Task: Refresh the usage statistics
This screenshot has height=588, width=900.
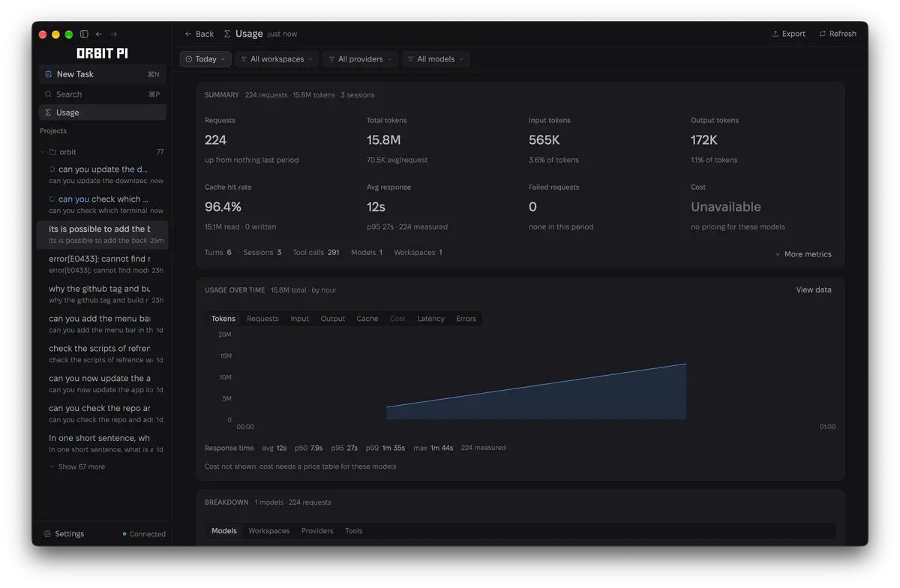Action: coord(838,34)
